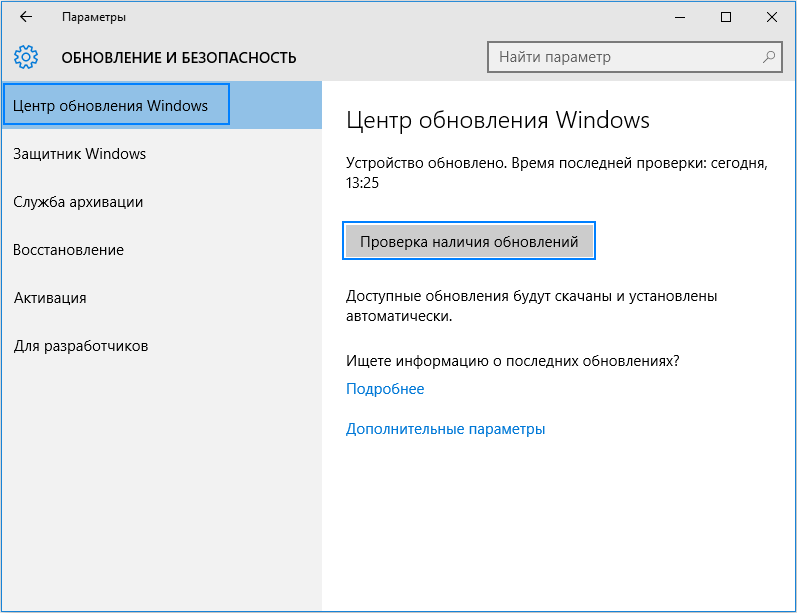Viewport: 797px width, 613px height.
Task: Click the settings gear icon
Action: coord(26,57)
